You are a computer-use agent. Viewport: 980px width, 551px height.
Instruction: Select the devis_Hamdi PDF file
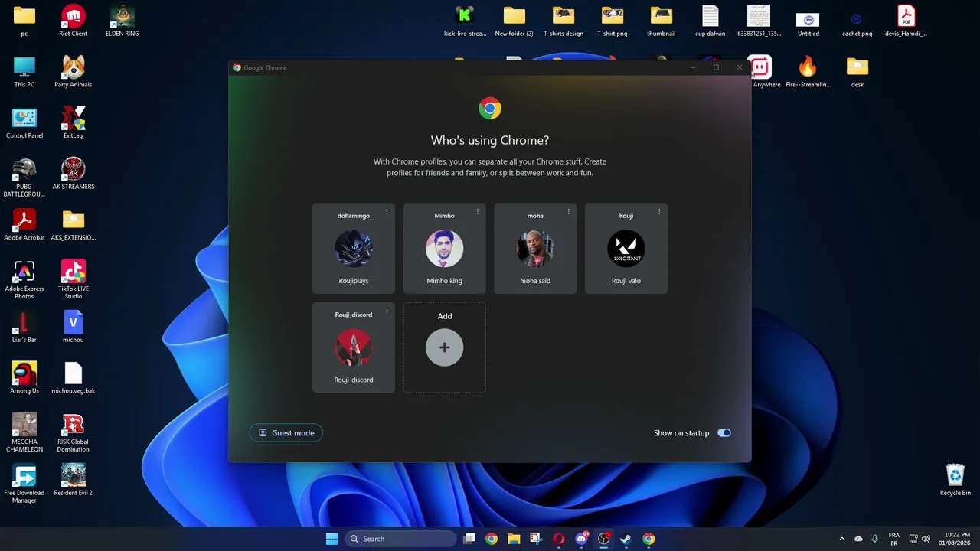[x=906, y=21]
